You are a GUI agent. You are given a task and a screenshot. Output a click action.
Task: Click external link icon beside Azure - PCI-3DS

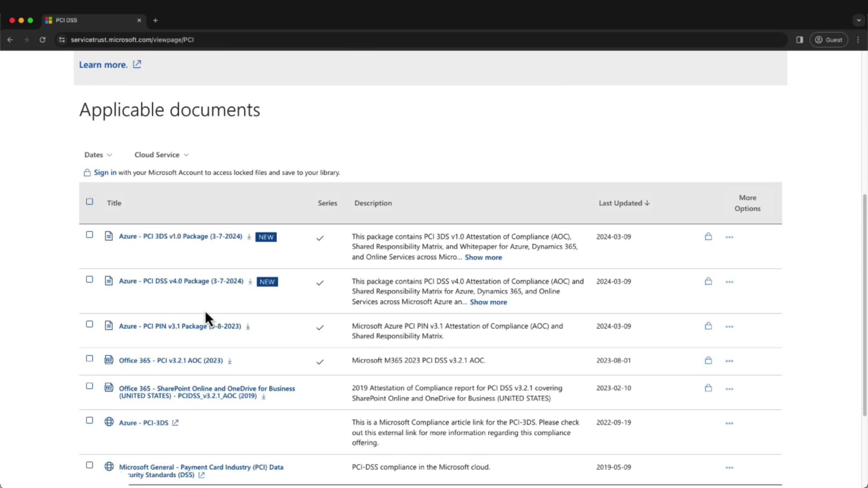(175, 423)
